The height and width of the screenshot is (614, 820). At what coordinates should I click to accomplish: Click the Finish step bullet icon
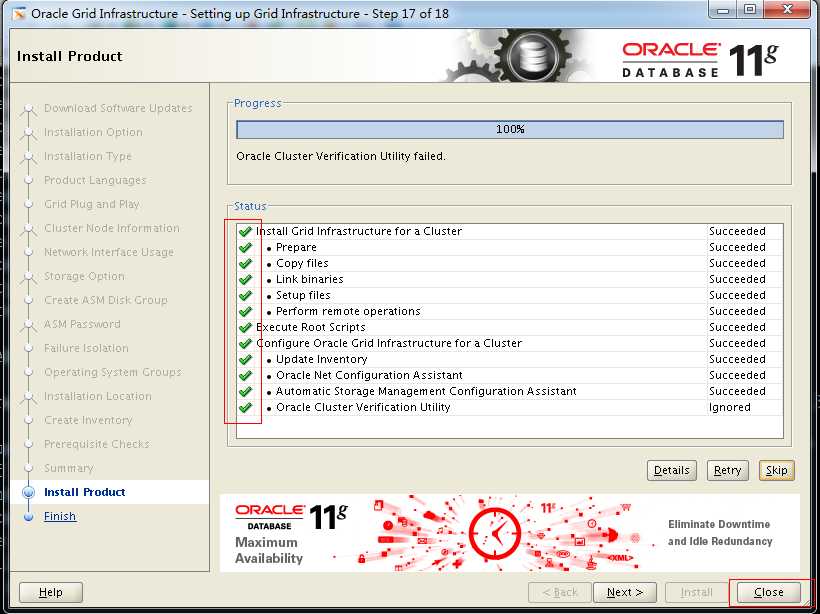pyautogui.click(x=29, y=516)
